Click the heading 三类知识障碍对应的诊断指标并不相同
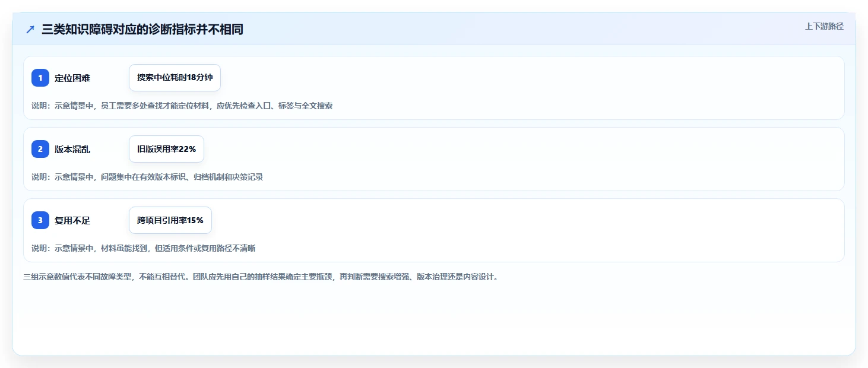 click(142, 30)
